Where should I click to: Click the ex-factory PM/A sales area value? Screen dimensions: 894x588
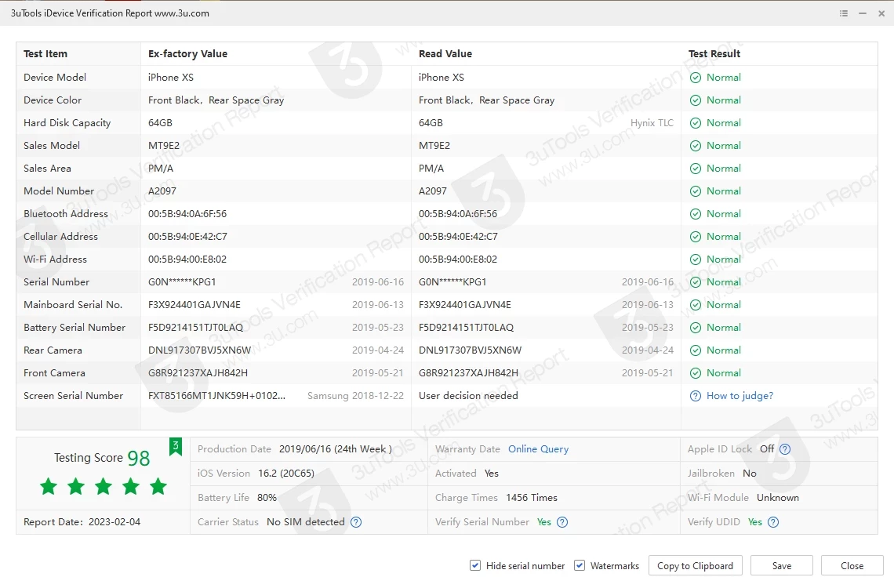pos(161,168)
